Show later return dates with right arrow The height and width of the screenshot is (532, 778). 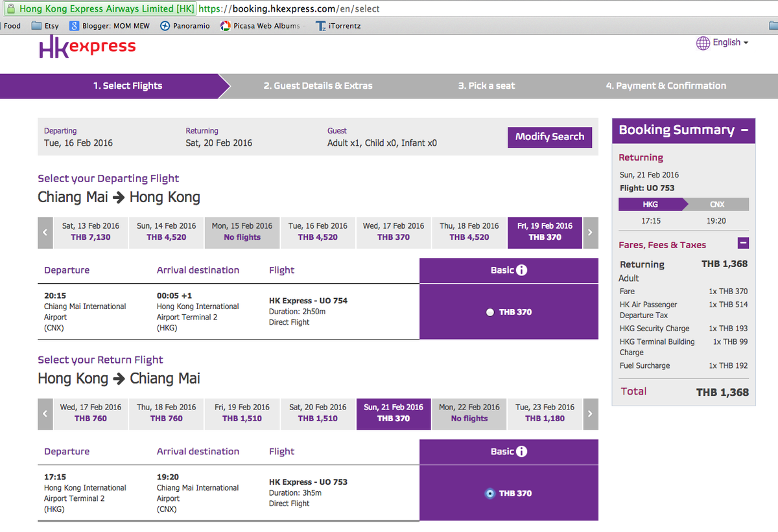591,414
